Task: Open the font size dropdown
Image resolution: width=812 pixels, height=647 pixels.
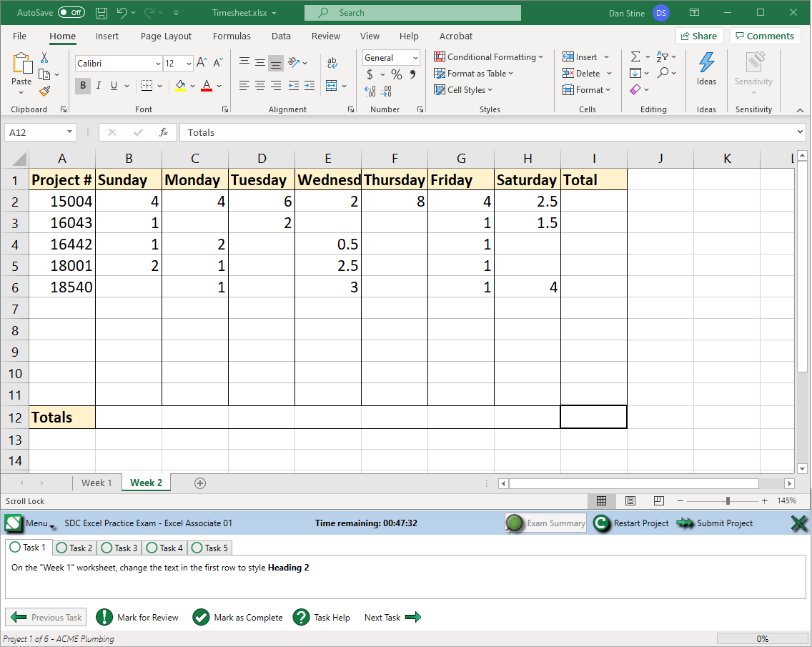Action: (189, 63)
